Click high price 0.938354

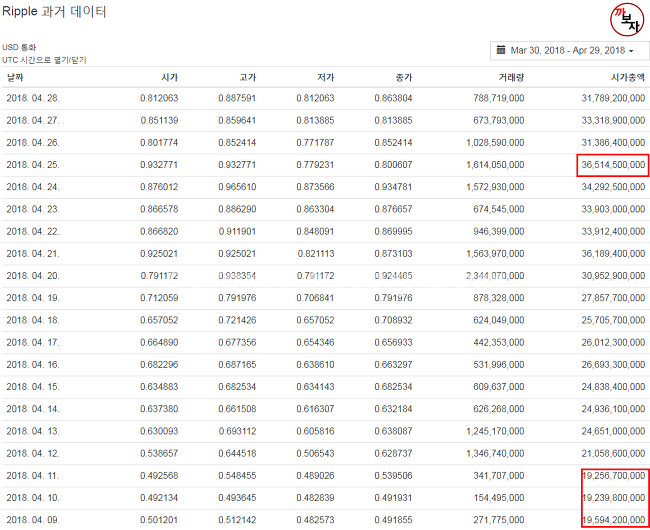click(237, 276)
